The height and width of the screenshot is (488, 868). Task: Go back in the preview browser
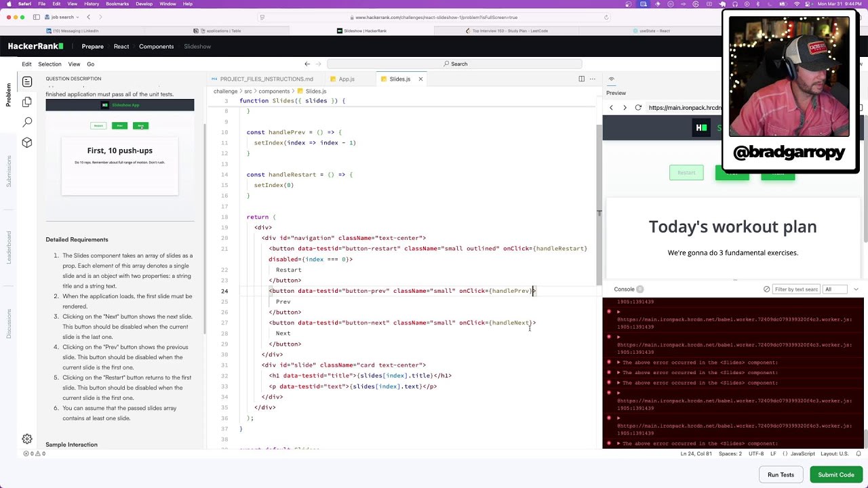[x=611, y=108]
